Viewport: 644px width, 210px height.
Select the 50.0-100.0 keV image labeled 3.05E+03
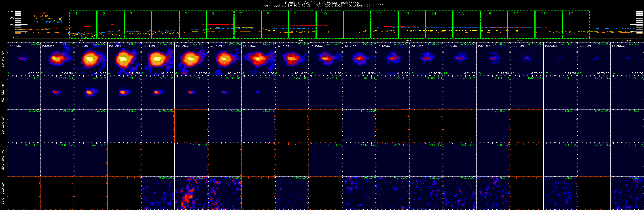[292, 193]
